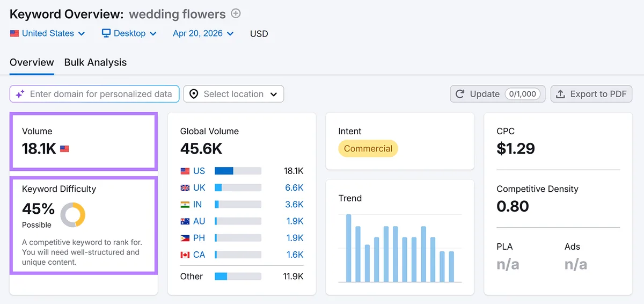Image resolution: width=644 pixels, height=304 pixels.
Task: Click the India flag icon
Action: [x=185, y=204]
